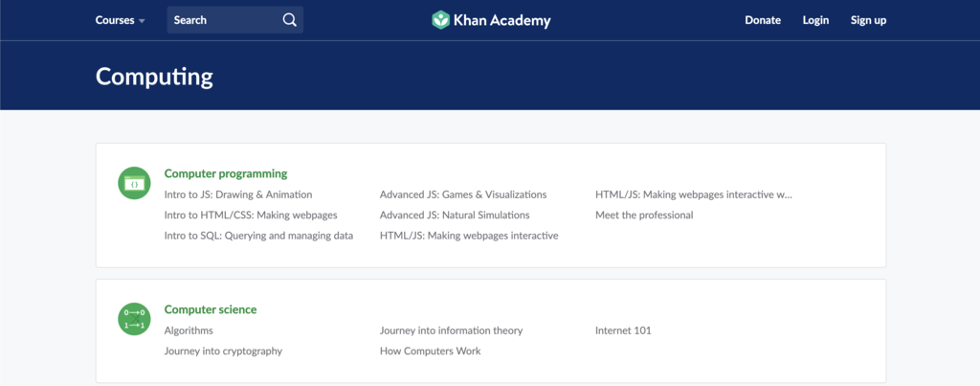The width and height of the screenshot is (980, 386).
Task: Open Intro to HTML/CSS: Making webpages
Action: [251, 215]
